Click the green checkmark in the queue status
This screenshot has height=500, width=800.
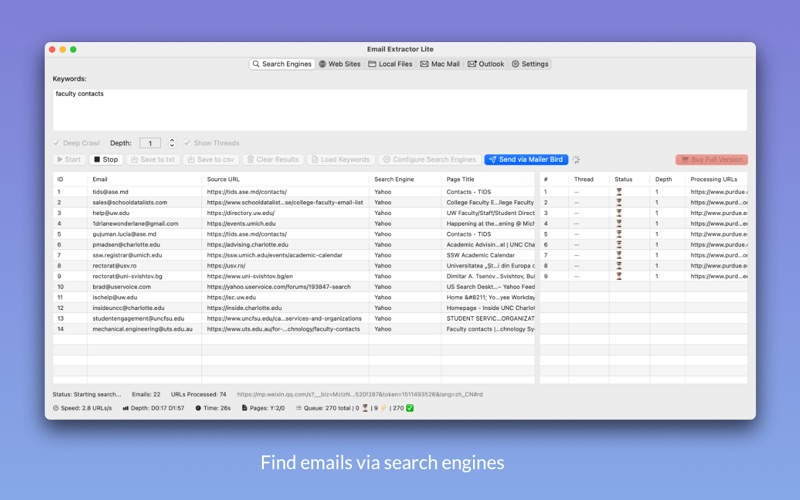pyautogui.click(x=410, y=408)
